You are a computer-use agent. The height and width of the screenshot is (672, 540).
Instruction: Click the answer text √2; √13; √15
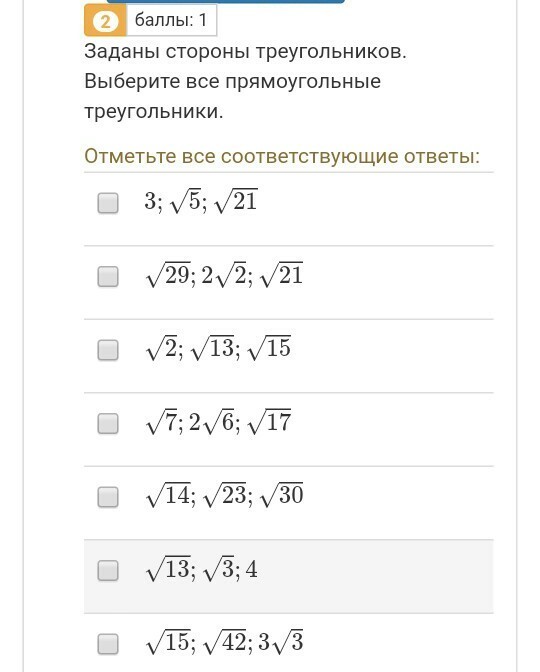tap(218, 348)
